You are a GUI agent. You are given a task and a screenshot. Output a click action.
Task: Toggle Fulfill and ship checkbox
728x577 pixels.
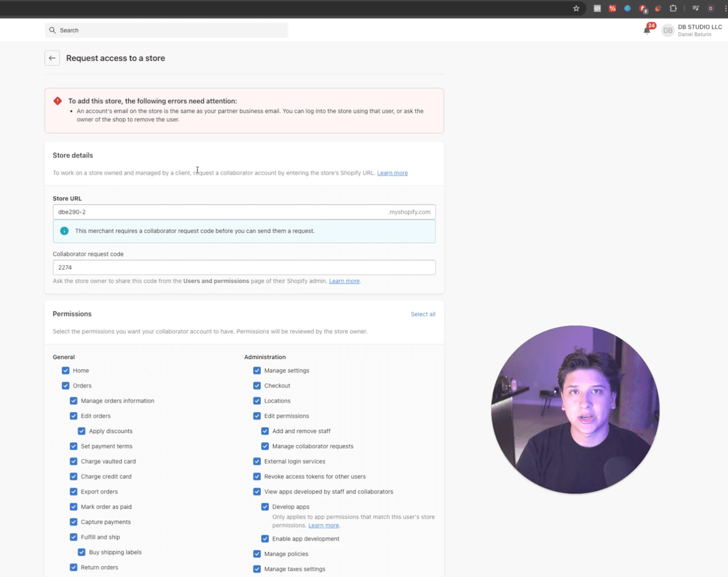coord(73,537)
